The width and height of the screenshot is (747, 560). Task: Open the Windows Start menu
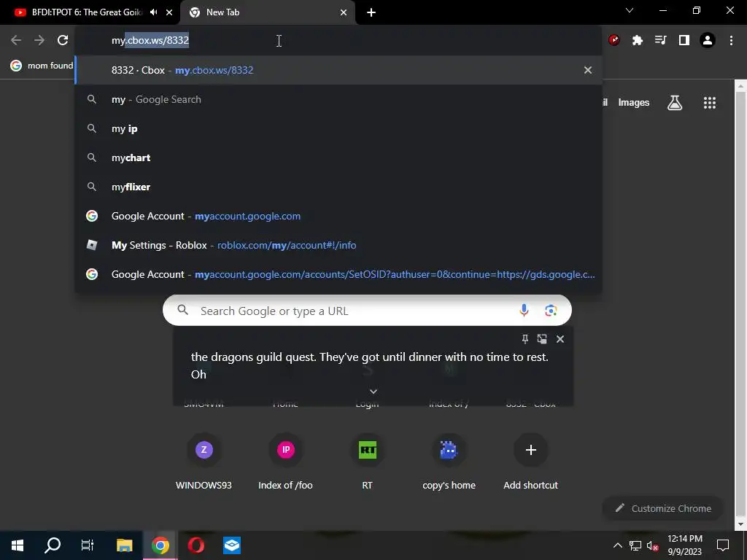(x=18, y=545)
